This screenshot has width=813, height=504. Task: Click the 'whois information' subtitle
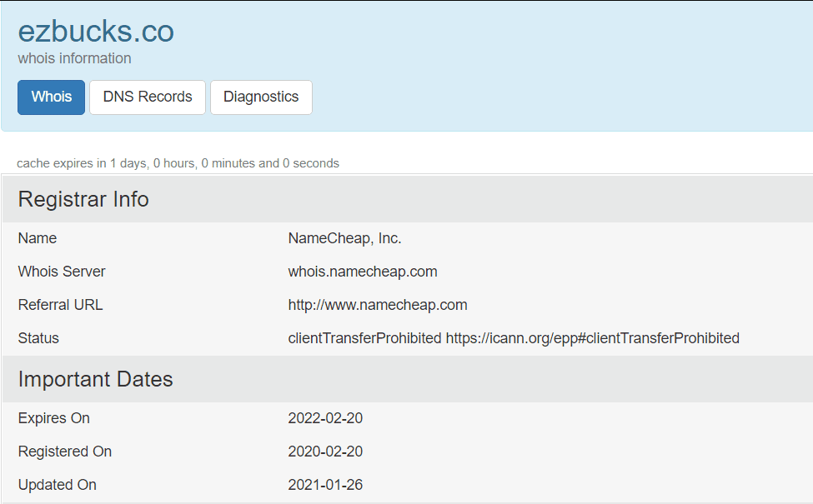[74, 58]
